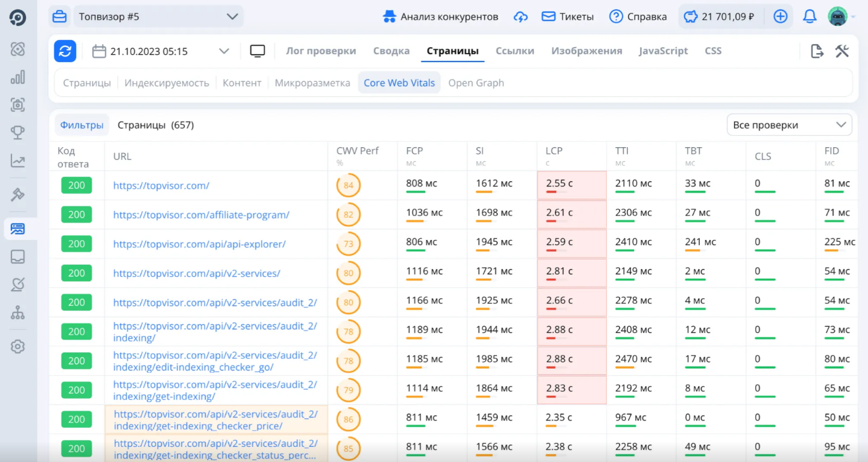Viewport: 868px width, 462px height.
Task: Open the sitemap hierarchy icon in sidebar
Action: click(17, 312)
